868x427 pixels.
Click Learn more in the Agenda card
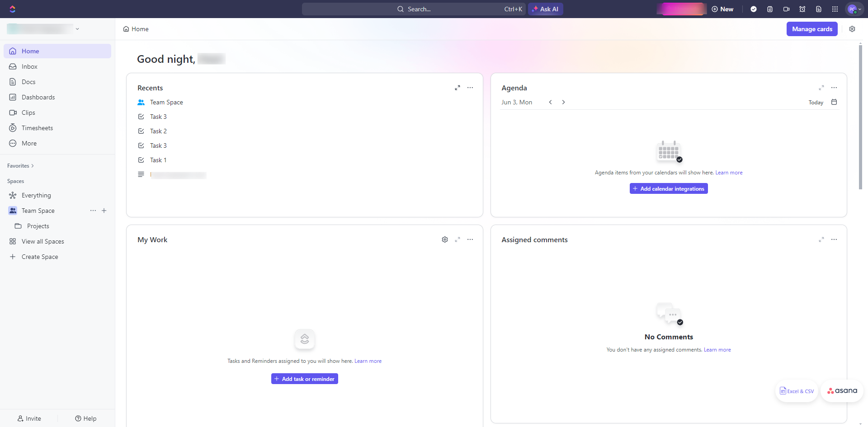pos(729,173)
